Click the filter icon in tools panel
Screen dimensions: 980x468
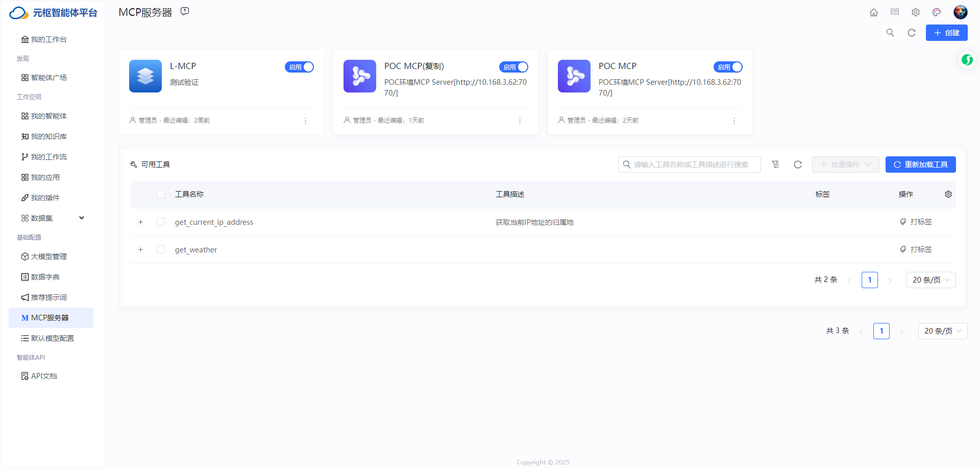(775, 165)
